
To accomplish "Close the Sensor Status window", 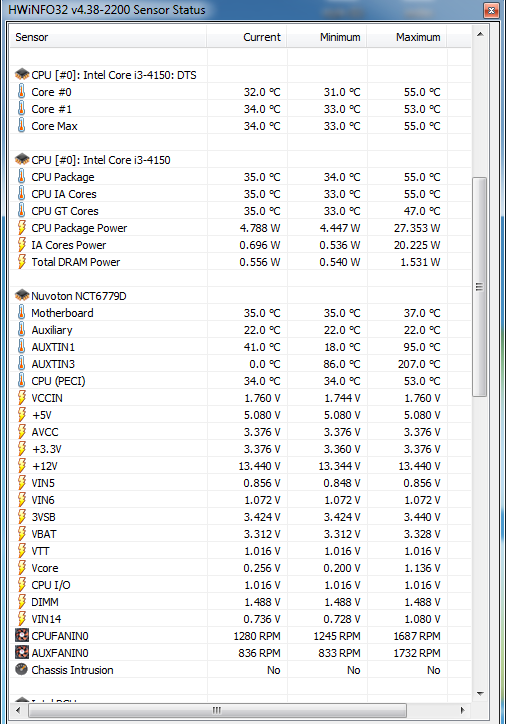I will 491,10.
